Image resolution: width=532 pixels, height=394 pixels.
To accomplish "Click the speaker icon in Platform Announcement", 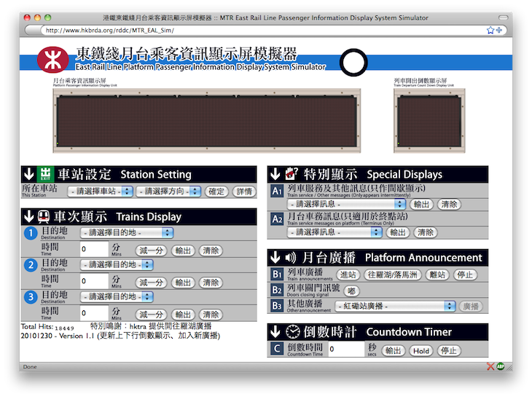I will 291,258.
